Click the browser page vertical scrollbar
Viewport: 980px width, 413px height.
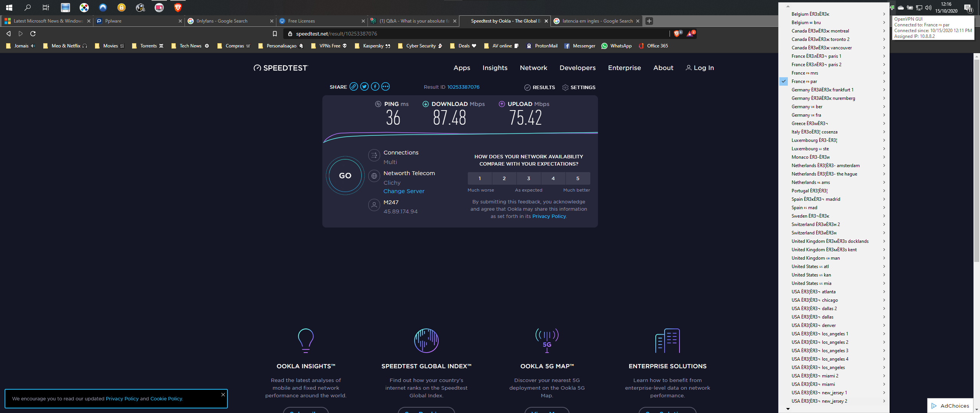click(976, 161)
